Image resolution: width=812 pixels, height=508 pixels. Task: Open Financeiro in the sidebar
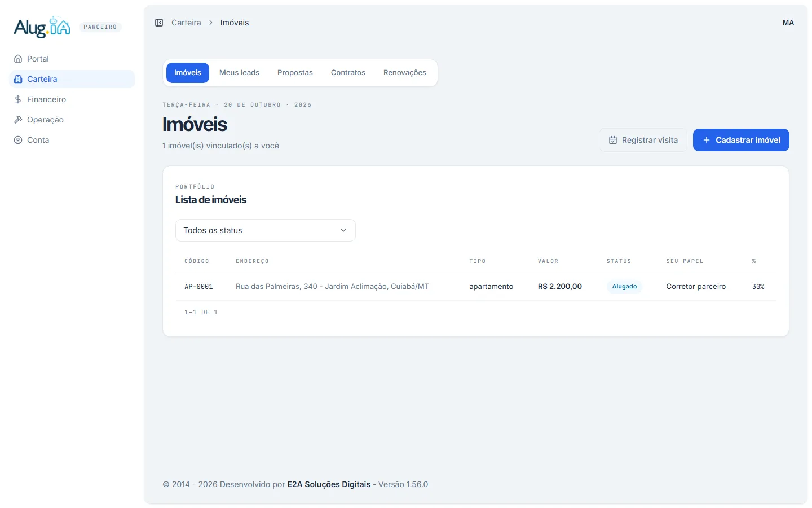click(72, 99)
